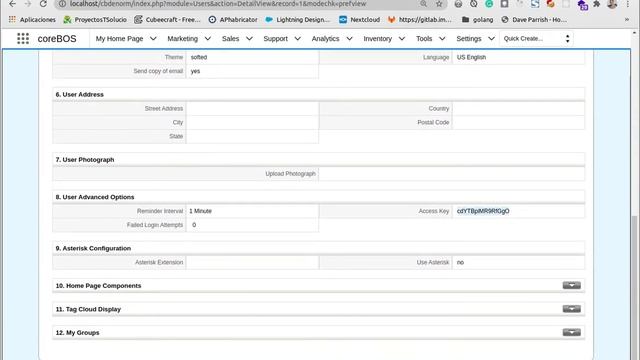Open the Inventory menu
This screenshot has width=640, height=360.
(378, 39)
